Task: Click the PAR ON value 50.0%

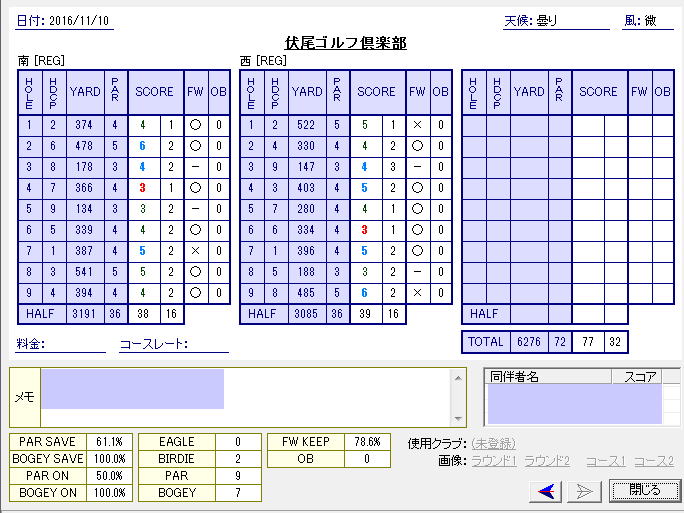Action: coord(109,476)
